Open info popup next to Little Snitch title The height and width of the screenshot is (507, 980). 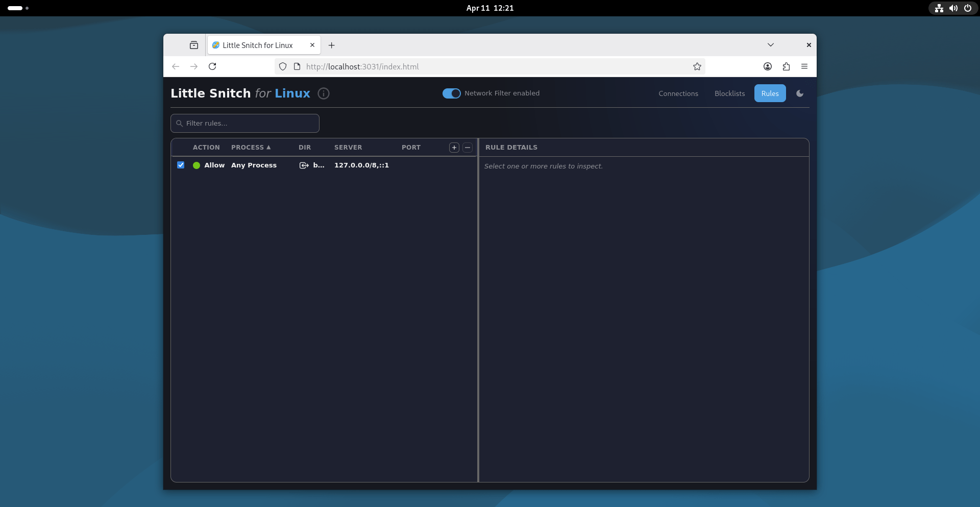[323, 93]
